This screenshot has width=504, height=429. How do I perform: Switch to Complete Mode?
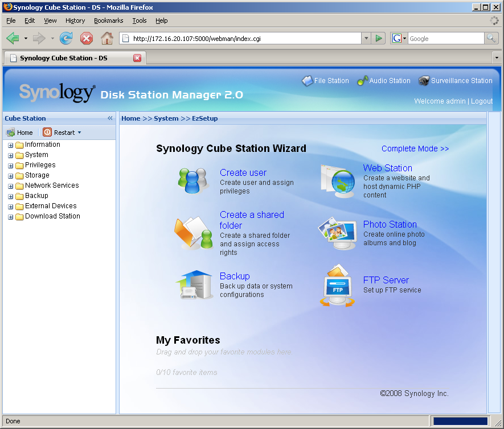(415, 148)
